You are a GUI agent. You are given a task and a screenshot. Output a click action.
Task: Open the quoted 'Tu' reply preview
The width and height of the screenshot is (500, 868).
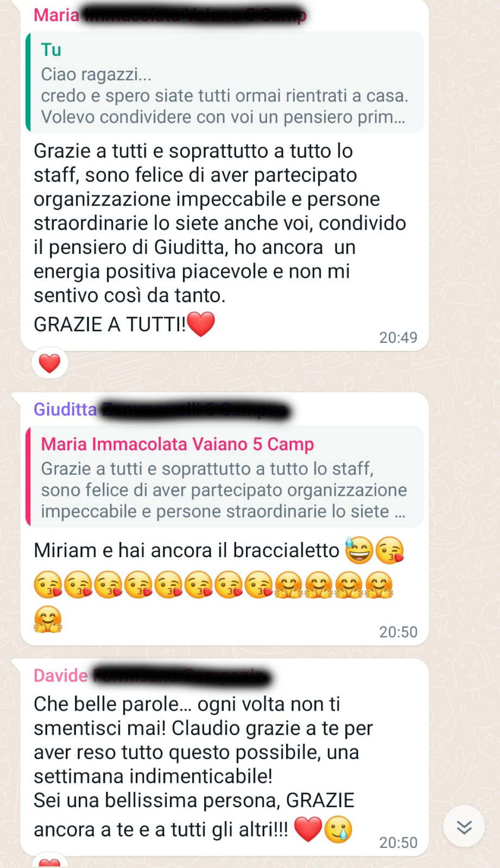[224, 82]
